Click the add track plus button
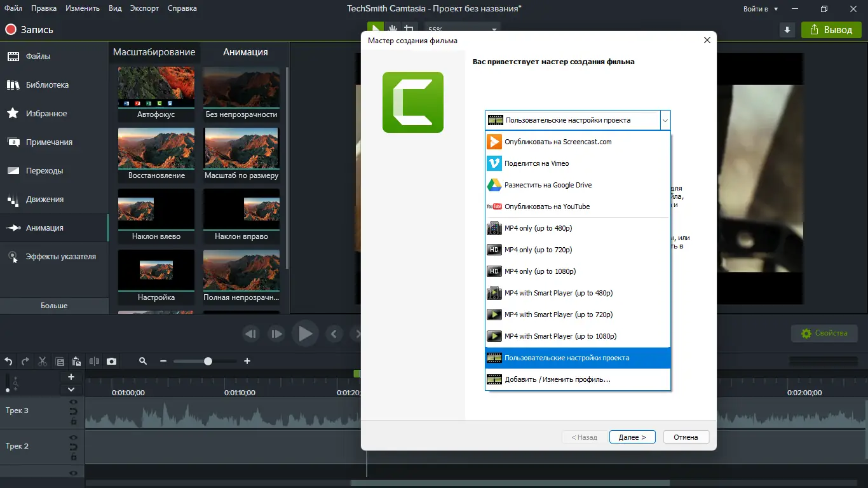 (71, 377)
